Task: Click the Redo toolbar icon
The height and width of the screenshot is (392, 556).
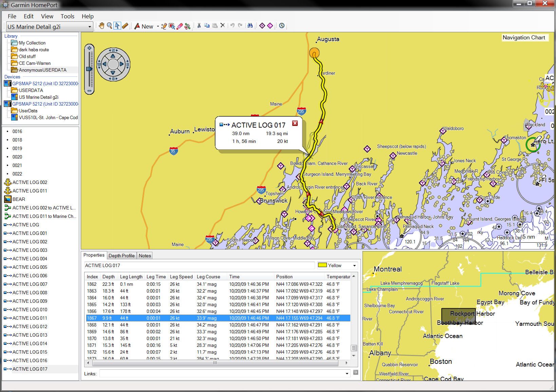Action: coord(240,25)
